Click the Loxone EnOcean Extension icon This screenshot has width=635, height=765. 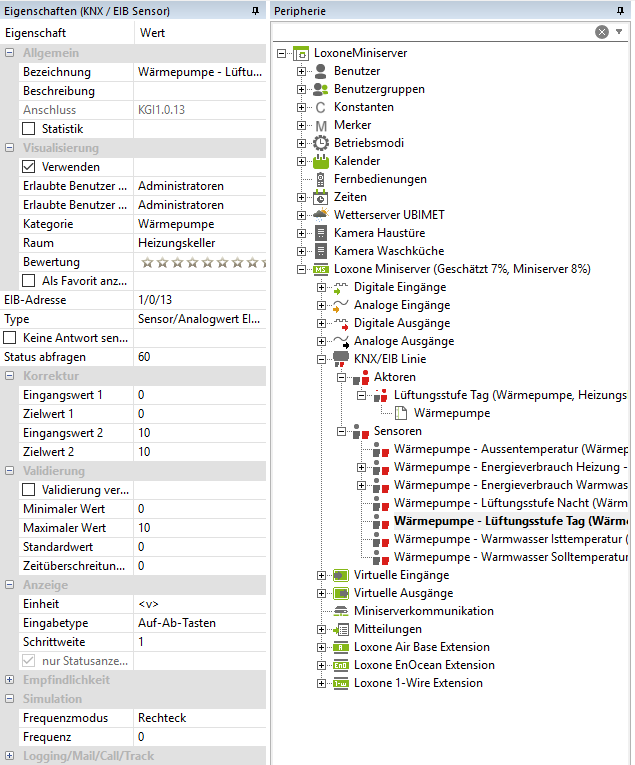[340, 665]
